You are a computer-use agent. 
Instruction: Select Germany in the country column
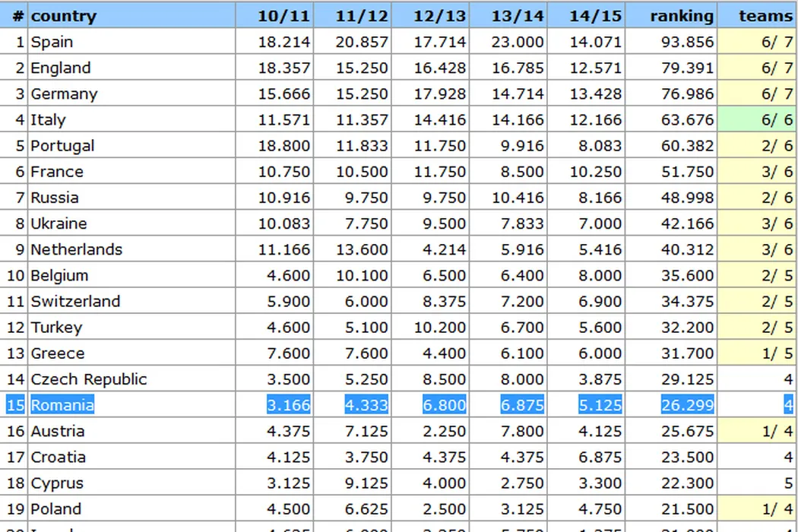(x=64, y=94)
